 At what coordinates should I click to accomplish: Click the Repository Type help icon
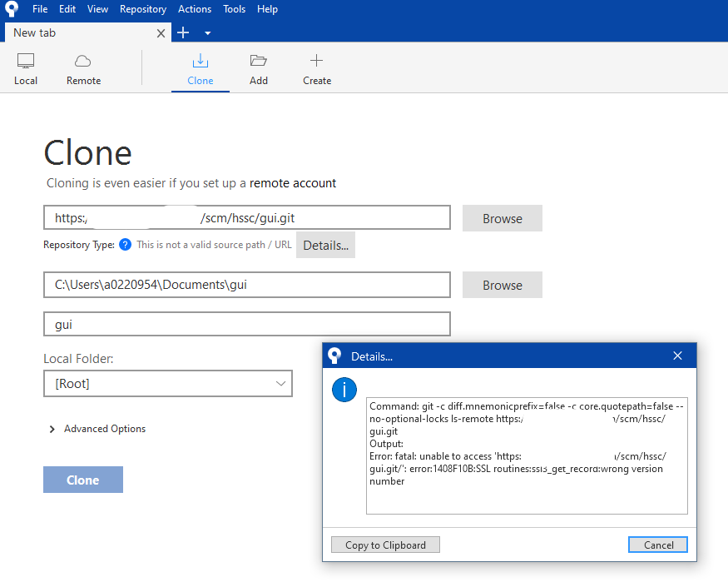coord(125,245)
